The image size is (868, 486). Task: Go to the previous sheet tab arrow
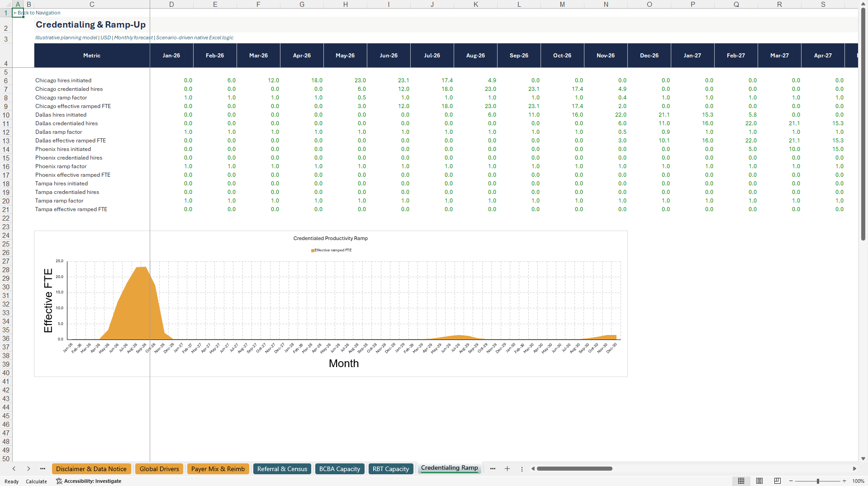pos(14,469)
